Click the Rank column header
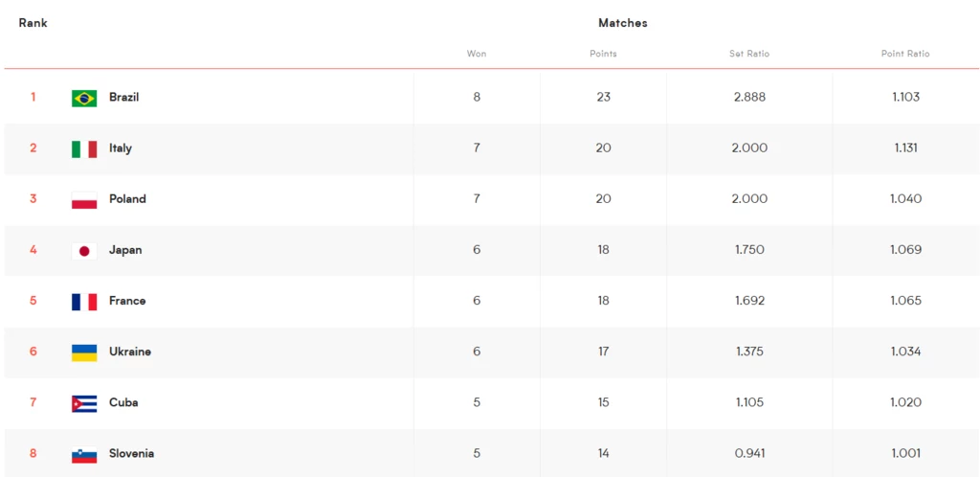This screenshot has width=980, height=477. pos(33,23)
